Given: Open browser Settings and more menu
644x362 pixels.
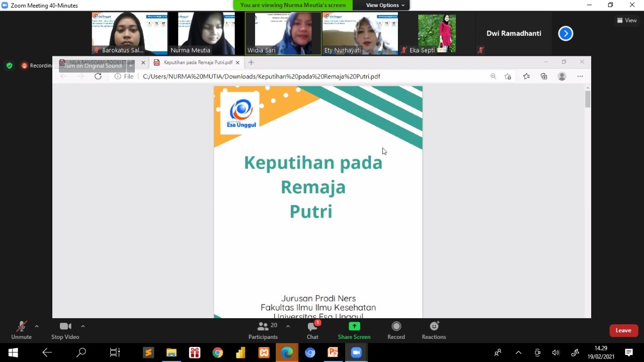Looking at the screenshot, I should pos(580,77).
